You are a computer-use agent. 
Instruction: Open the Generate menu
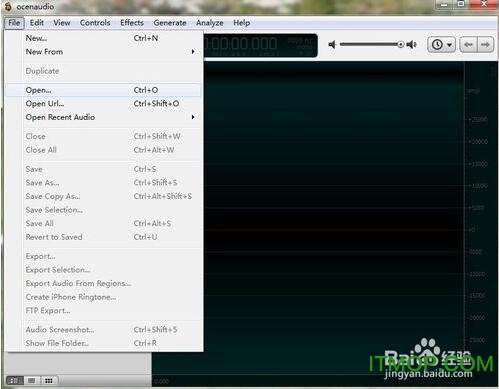tap(170, 23)
